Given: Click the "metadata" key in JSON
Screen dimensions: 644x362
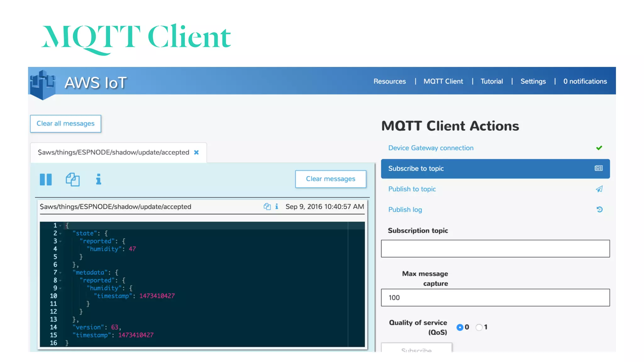Looking at the screenshot, I should point(90,272).
